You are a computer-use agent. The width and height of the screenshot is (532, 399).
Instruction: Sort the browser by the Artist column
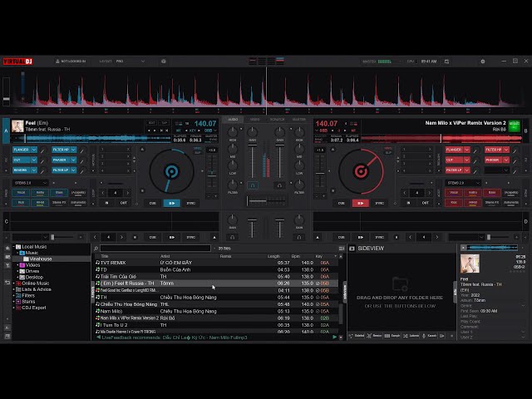(x=165, y=256)
